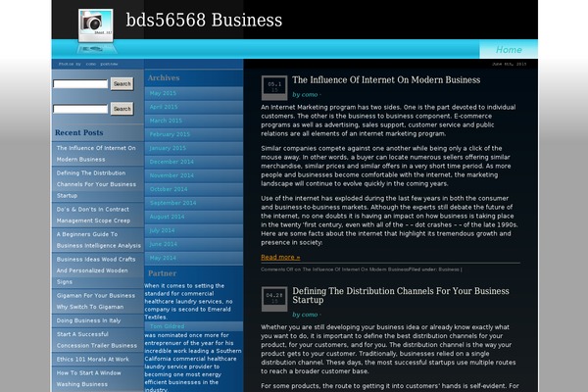Focus the first search input field

pyautogui.click(x=80, y=84)
